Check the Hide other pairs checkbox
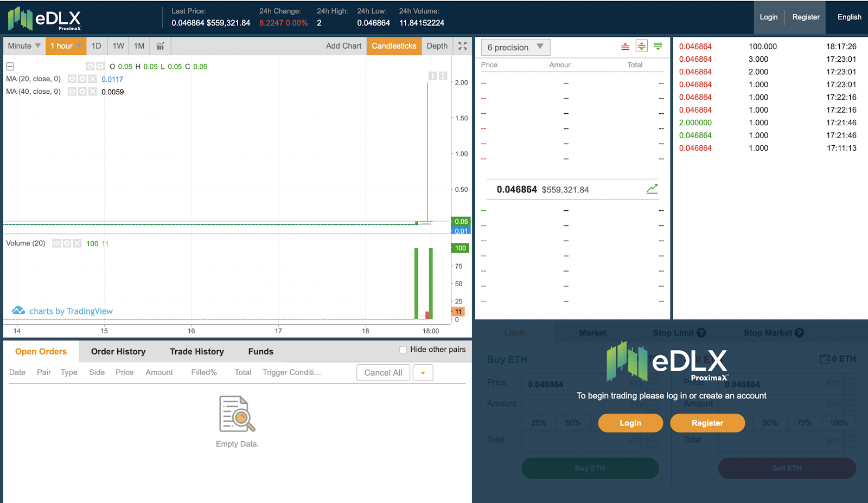 [x=403, y=350]
